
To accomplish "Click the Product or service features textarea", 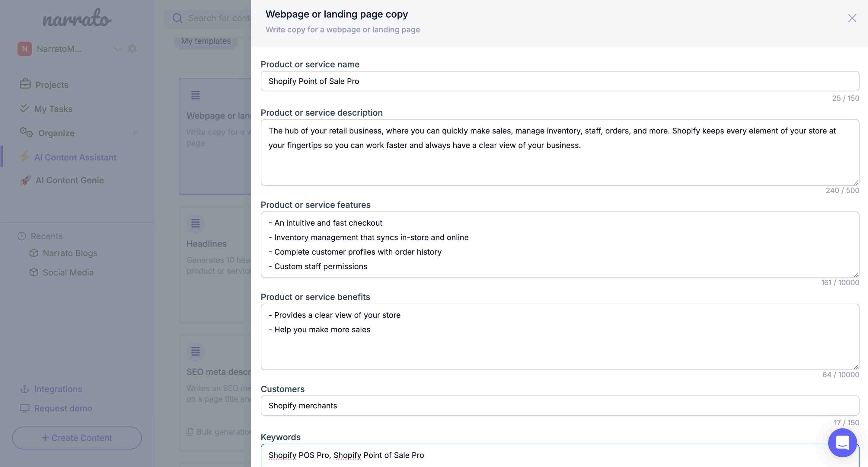I will point(560,244).
